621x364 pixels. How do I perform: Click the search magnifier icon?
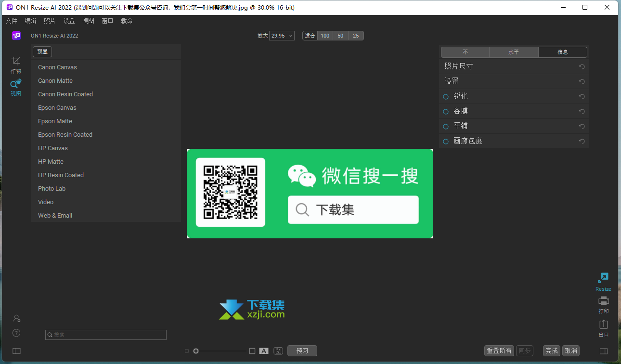pos(50,335)
